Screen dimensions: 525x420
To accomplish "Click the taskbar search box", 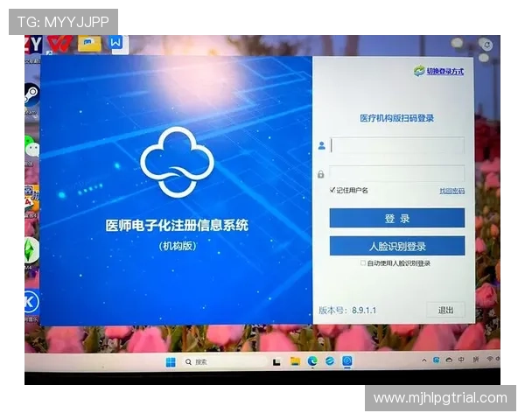I will 224,361.
